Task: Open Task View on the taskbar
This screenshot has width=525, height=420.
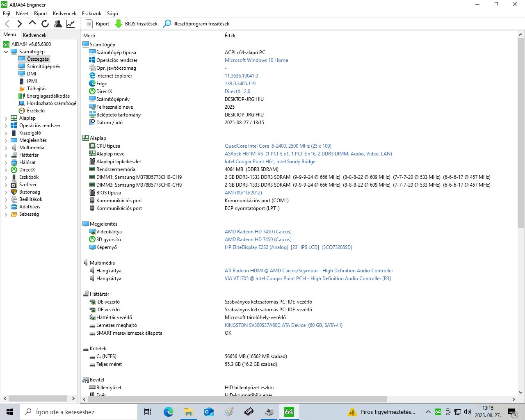Action: pyautogui.click(x=148, y=412)
